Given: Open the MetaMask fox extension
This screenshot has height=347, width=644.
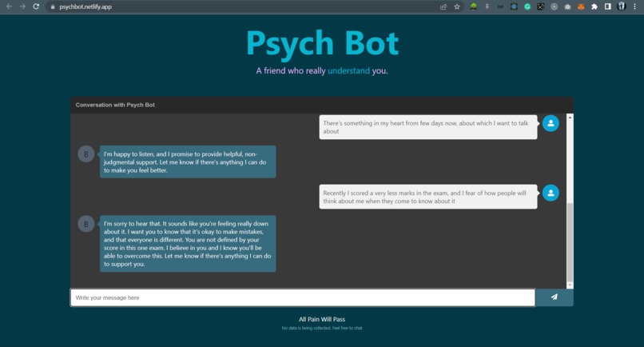Looking at the screenshot, I should click(581, 6).
